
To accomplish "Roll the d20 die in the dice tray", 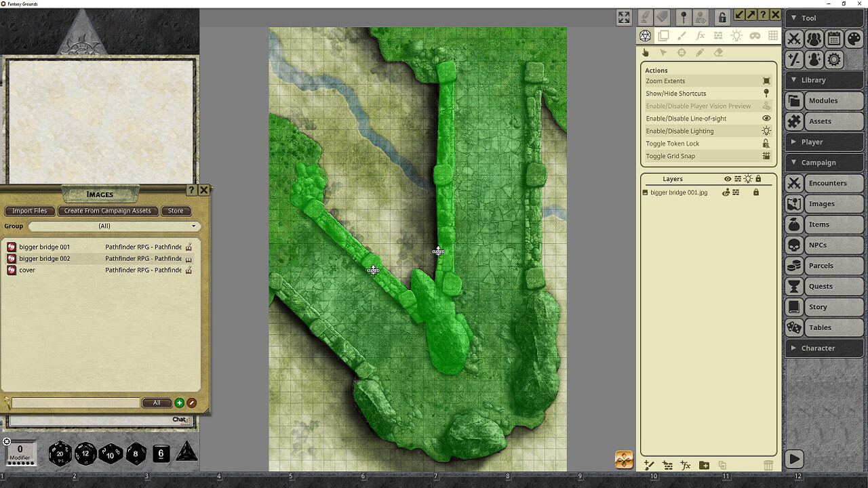I will (61, 453).
